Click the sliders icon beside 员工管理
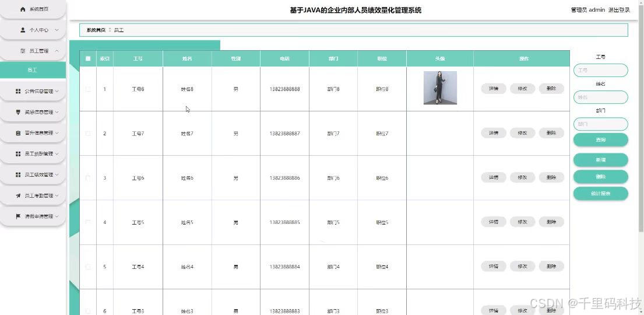The width and height of the screenshot is (644, 315). pos(23,51)
